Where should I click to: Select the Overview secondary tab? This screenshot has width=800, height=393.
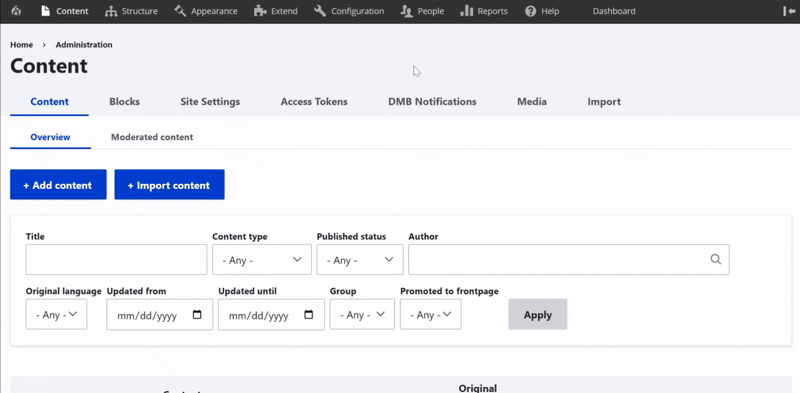[x=51, y=137]
